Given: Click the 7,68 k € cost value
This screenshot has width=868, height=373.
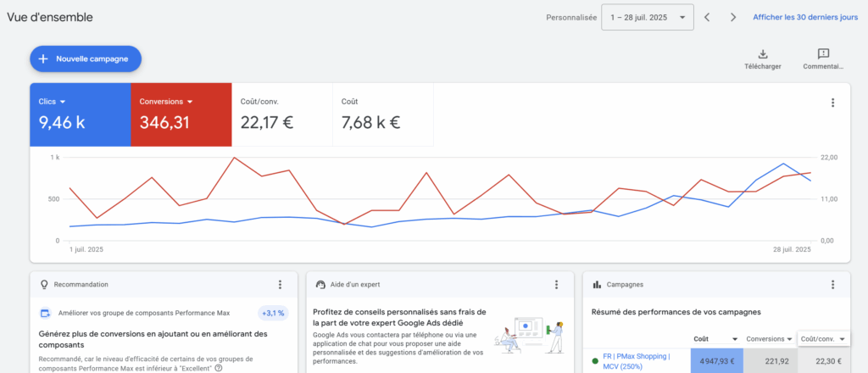Looking at the screenshot, I should [x=371, y=122].
